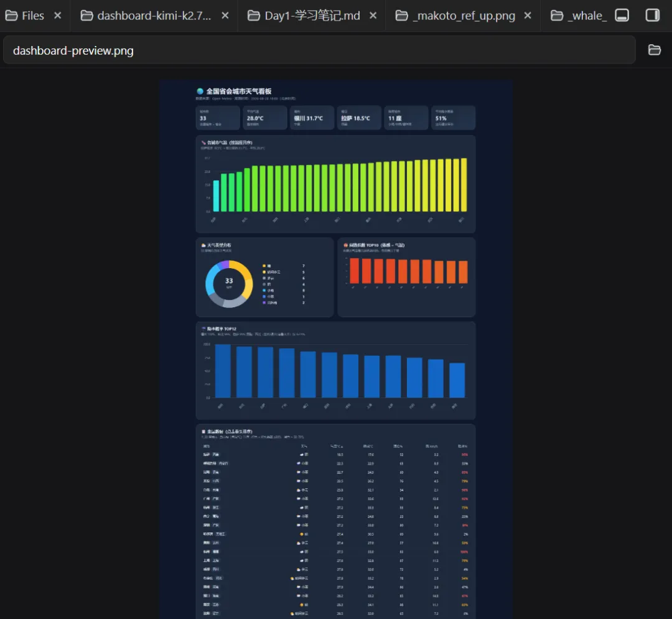The width and height of the screenshot is (672, 619).
Task: Switch to the Files tab
Action: [24, 16]
